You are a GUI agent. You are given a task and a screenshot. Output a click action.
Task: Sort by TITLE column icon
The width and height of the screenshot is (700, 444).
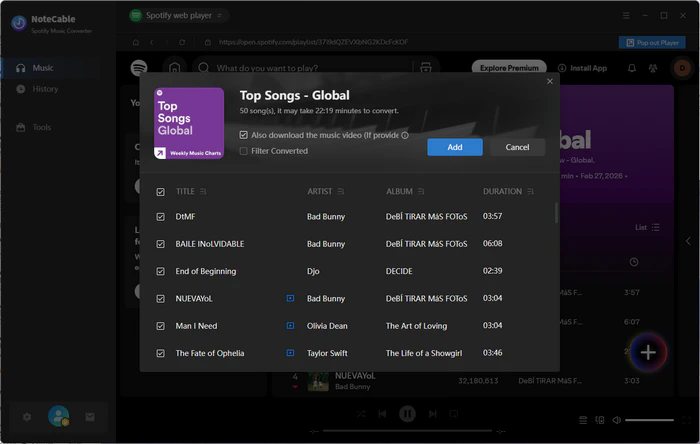pyautogui.click(x=203, y=191)
